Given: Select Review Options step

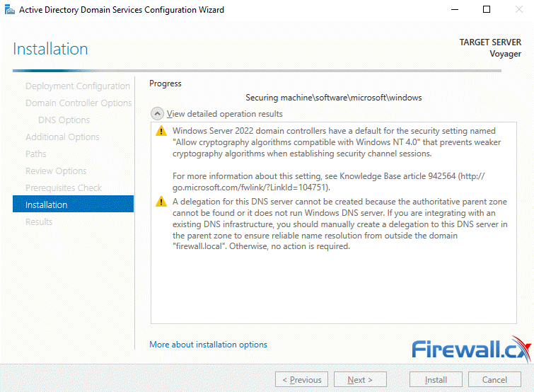Looking at the screenshot, I should tap(56, 171).
